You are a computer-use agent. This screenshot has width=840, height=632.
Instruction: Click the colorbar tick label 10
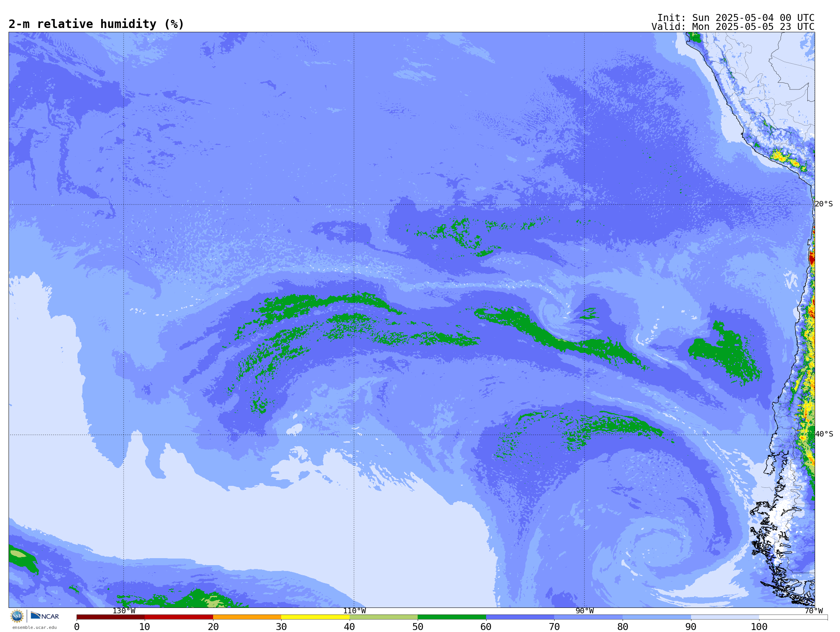145,627
